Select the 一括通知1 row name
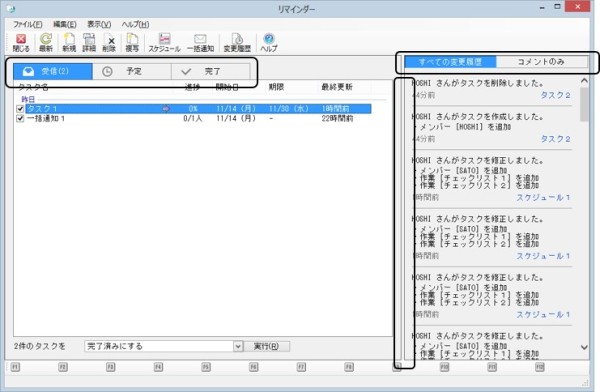The height and width of the screenshot is (392, 600). [x=46, y=118]
